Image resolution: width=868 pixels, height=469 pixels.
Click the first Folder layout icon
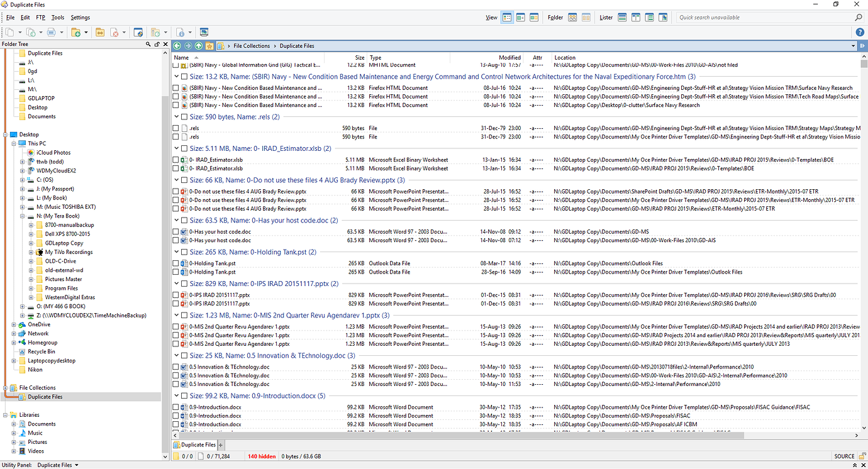[573, 18]
